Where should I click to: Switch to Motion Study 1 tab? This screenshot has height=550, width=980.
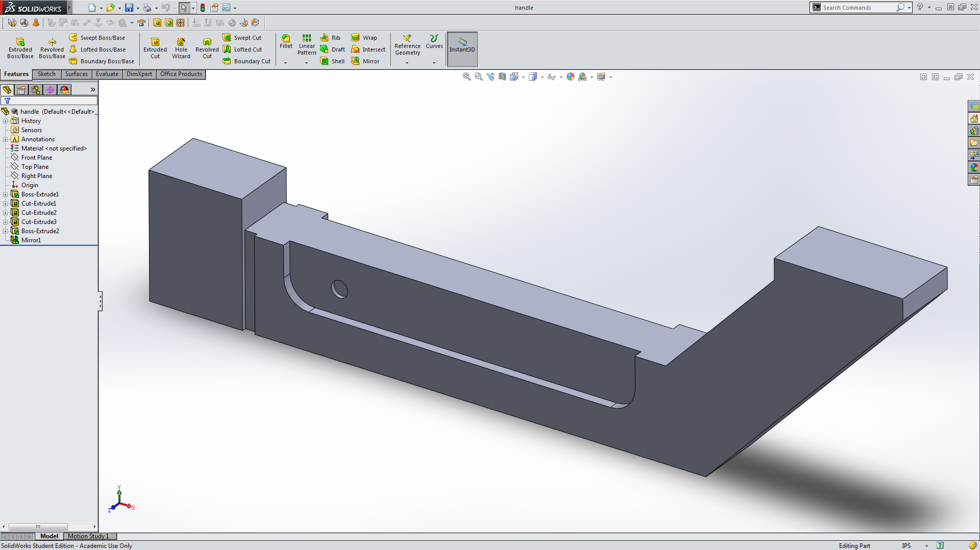tap(88, 536)
